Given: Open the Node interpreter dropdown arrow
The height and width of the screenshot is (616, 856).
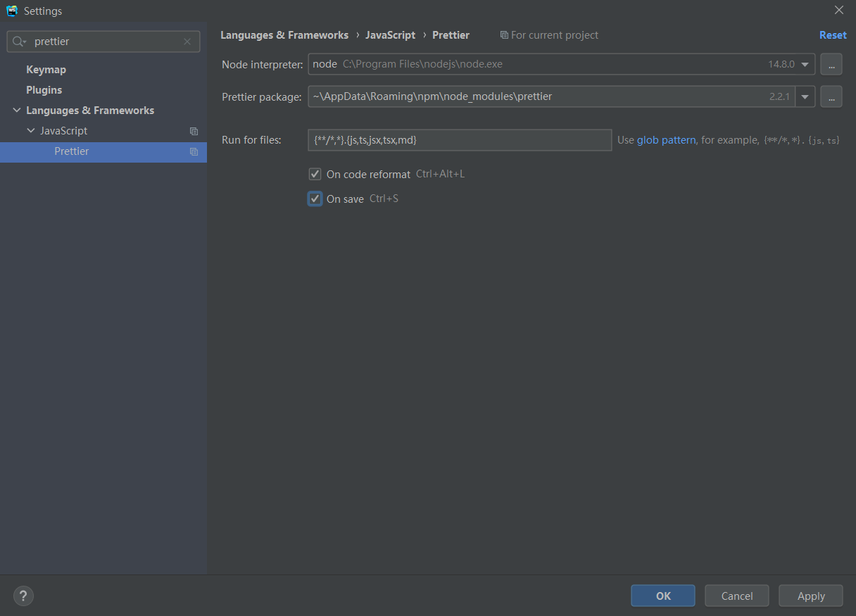Looking at the screenshot, I should tap(805, 64).
